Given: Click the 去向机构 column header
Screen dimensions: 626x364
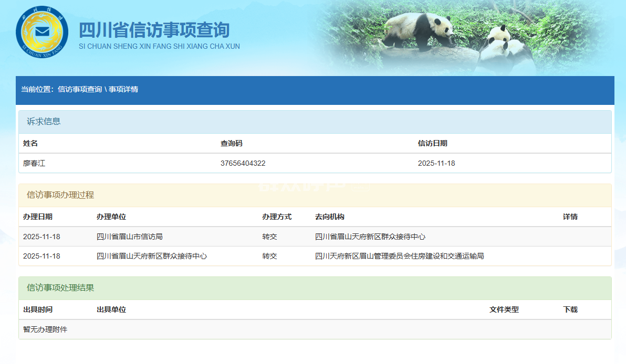Looking at the screenshot, I should (x=330, y=217).
